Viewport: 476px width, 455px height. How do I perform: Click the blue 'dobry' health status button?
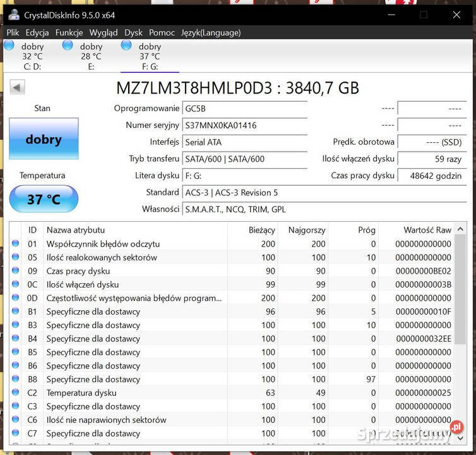point(44,139)
